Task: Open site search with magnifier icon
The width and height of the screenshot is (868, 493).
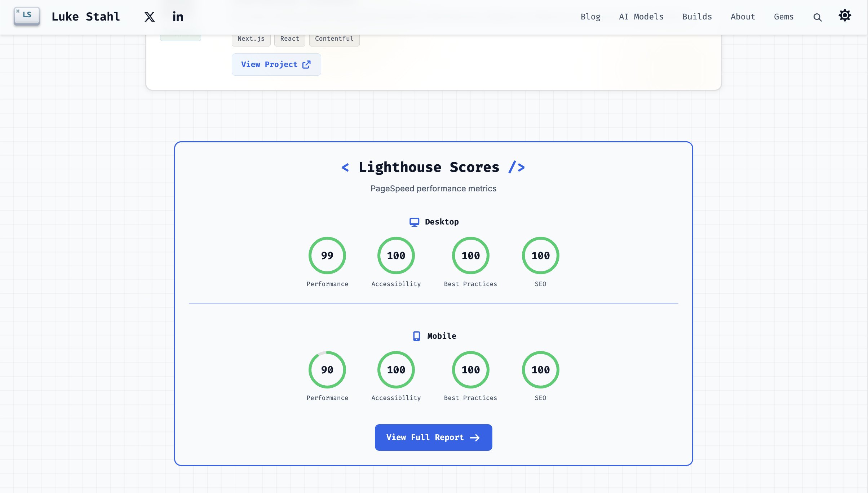Action: click(817, 17)
